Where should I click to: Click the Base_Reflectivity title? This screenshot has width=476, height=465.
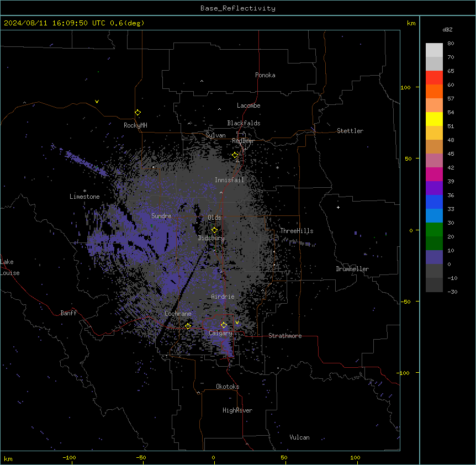point(238,8)
